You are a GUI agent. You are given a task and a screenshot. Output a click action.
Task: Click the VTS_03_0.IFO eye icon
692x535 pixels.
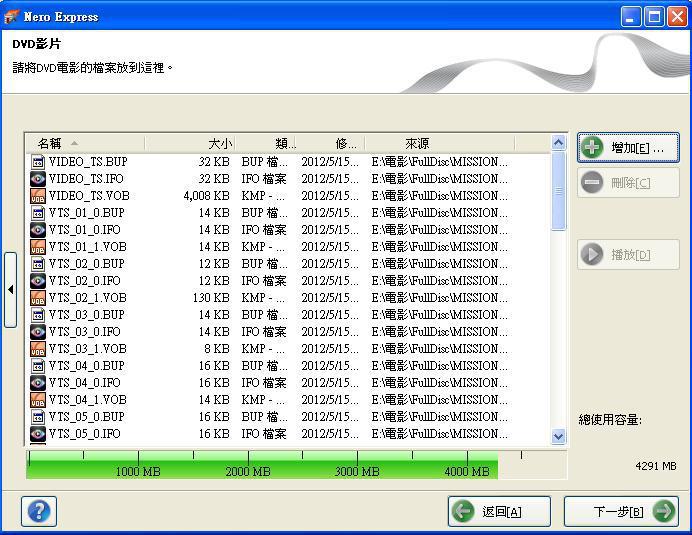pos(38,332)
